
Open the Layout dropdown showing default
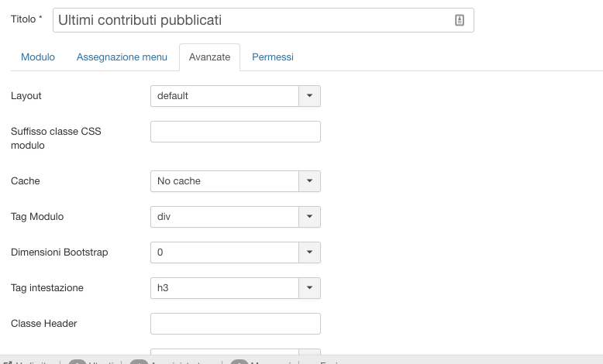point(236,96)
